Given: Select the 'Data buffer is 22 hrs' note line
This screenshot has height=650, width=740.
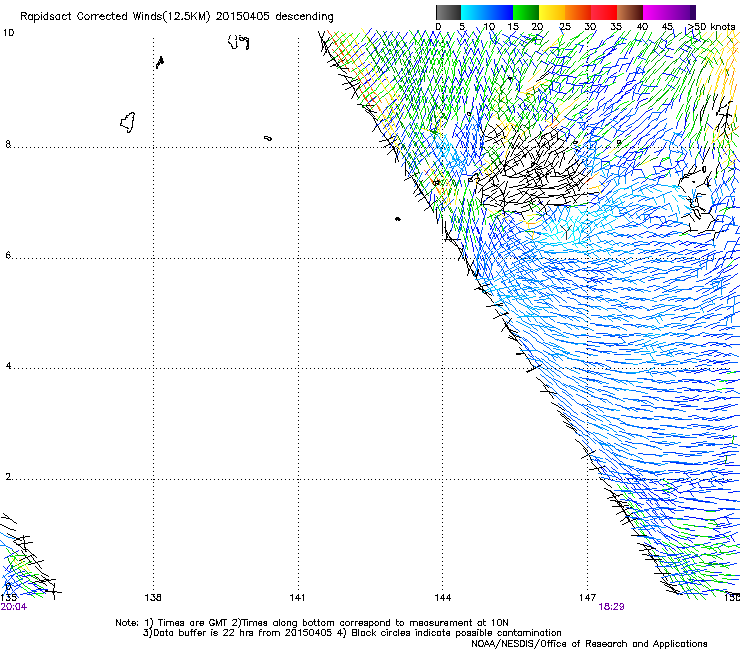Looking at the screenshot, I should [x=352, y=633].
